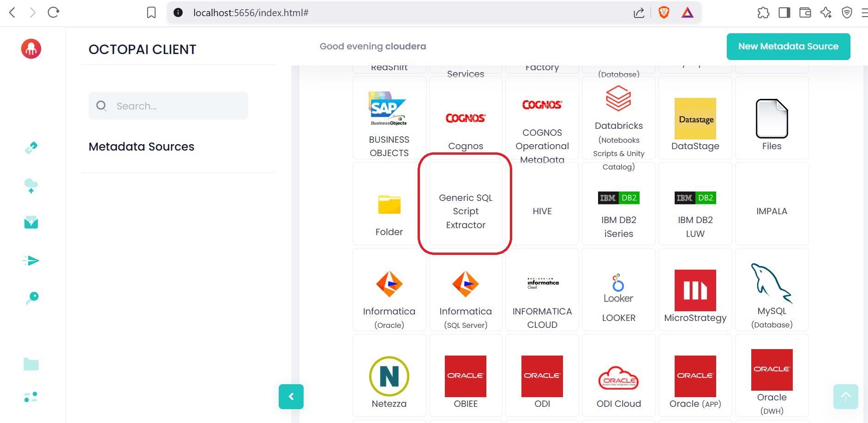Collapse the side panel with chevron button

291,397
